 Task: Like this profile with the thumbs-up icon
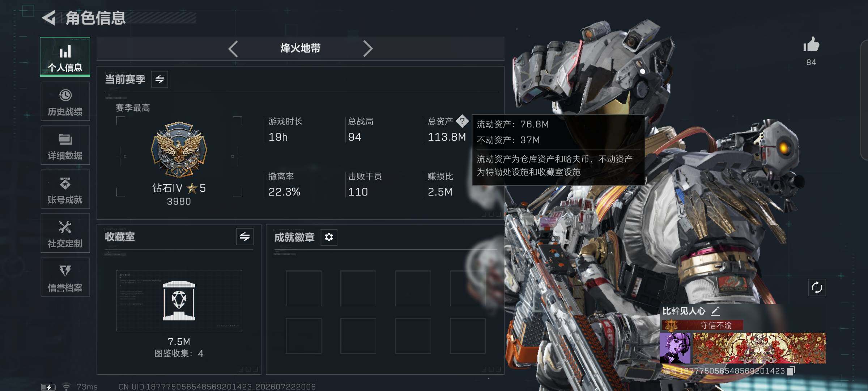[x=811, y=45]
